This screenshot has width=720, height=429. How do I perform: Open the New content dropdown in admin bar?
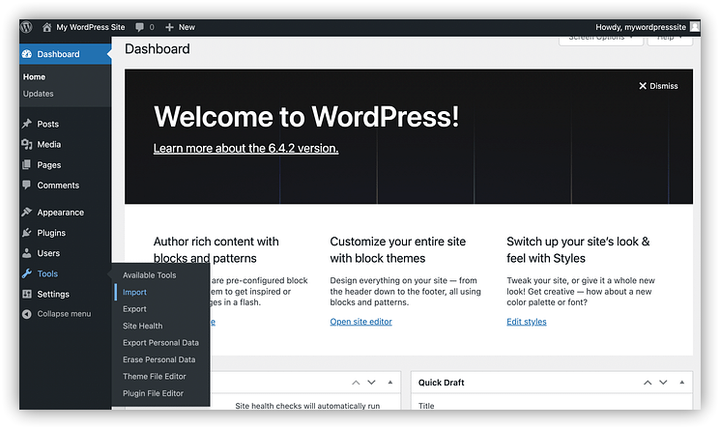click(180, 27)
